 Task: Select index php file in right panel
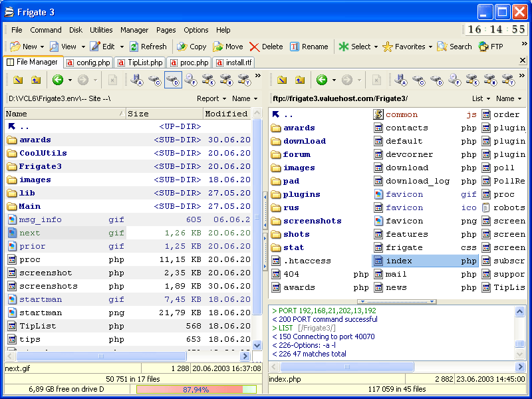(x=426, y=261)
